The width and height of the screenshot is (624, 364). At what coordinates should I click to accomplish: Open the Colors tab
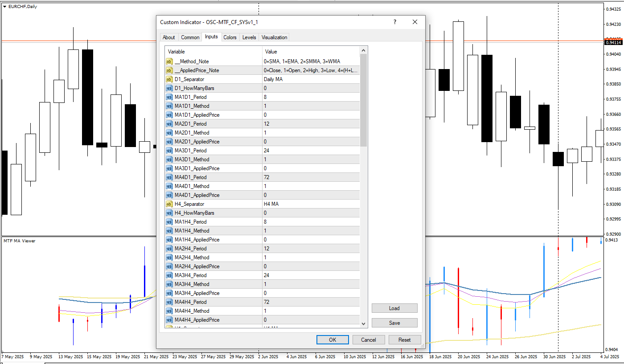tap(230, 37)
